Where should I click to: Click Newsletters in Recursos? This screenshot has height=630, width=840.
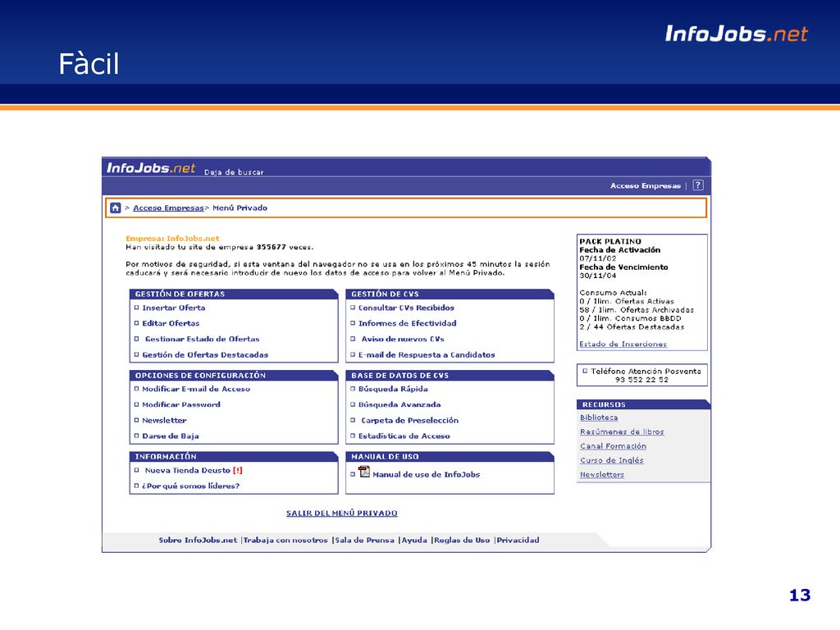[601, 475]
